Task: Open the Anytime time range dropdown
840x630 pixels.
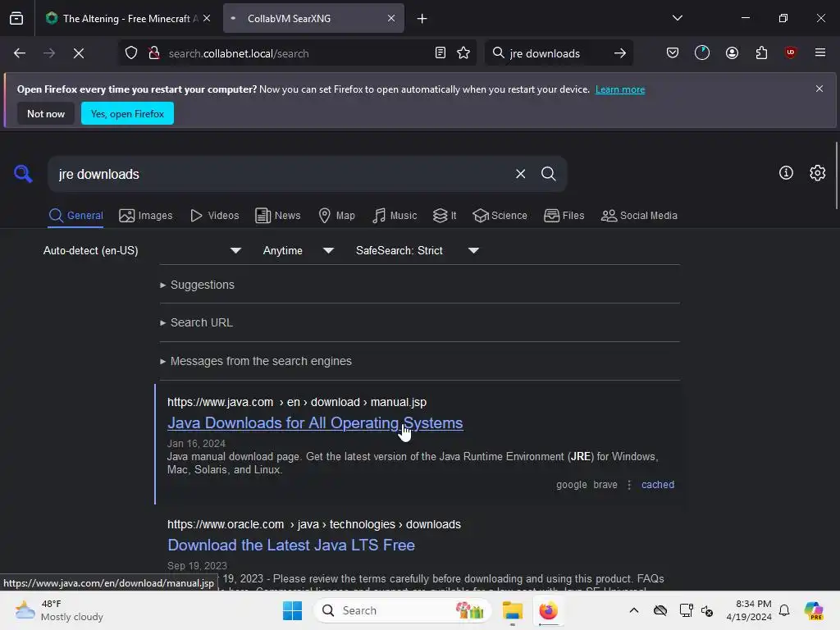Action: 298,251
